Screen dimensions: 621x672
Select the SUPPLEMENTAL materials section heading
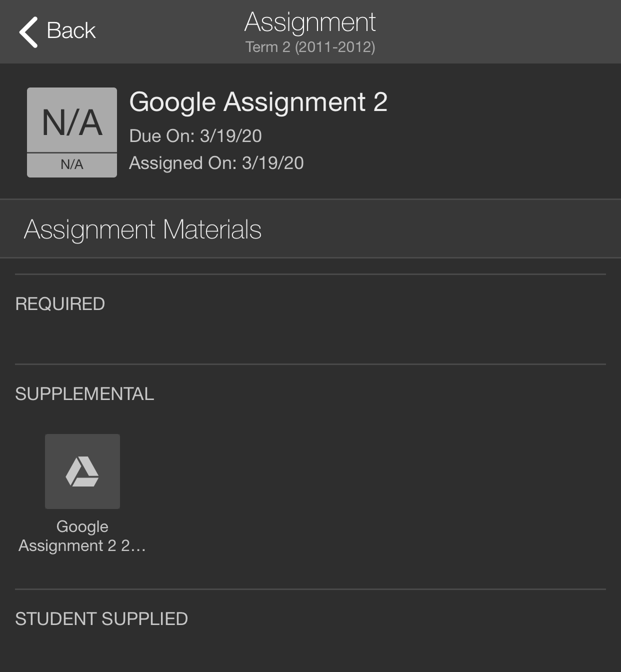click(84, 394)
